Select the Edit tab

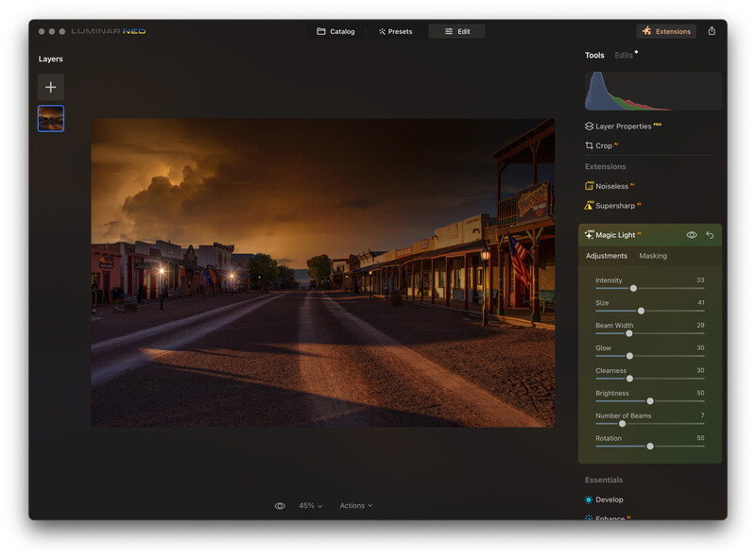point(456,31)
